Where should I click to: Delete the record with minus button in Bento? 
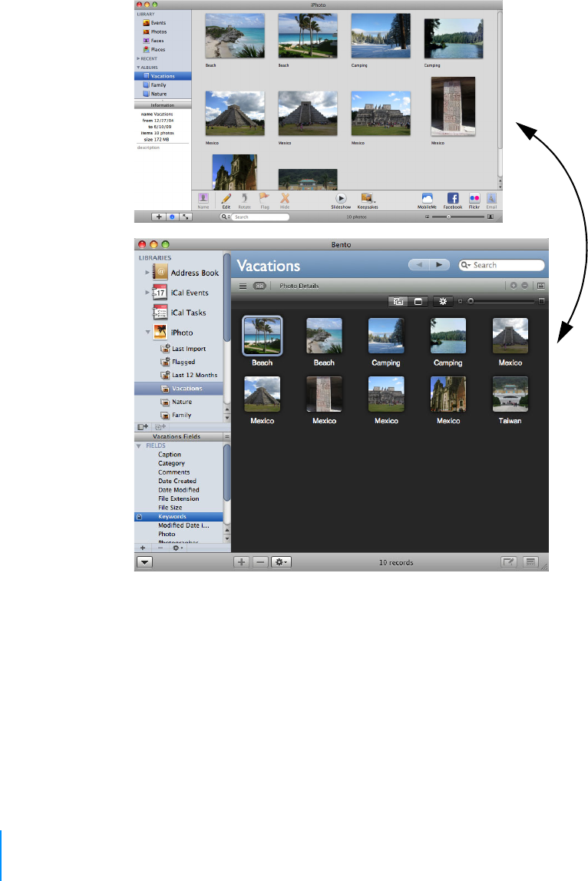(x=260, y=562)
